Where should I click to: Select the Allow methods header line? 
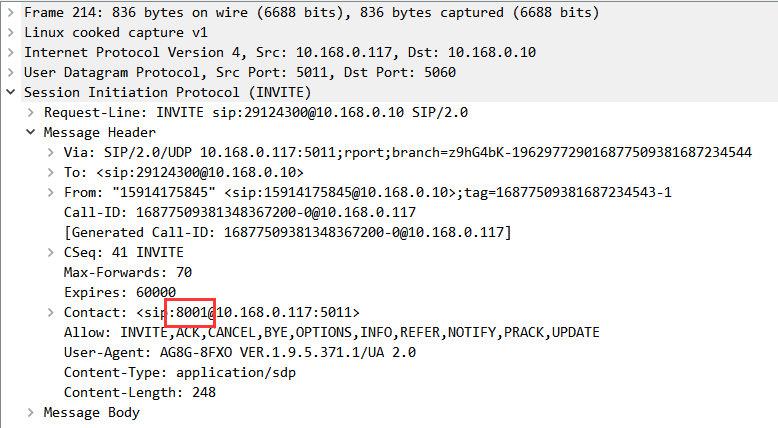coord(331,332)
